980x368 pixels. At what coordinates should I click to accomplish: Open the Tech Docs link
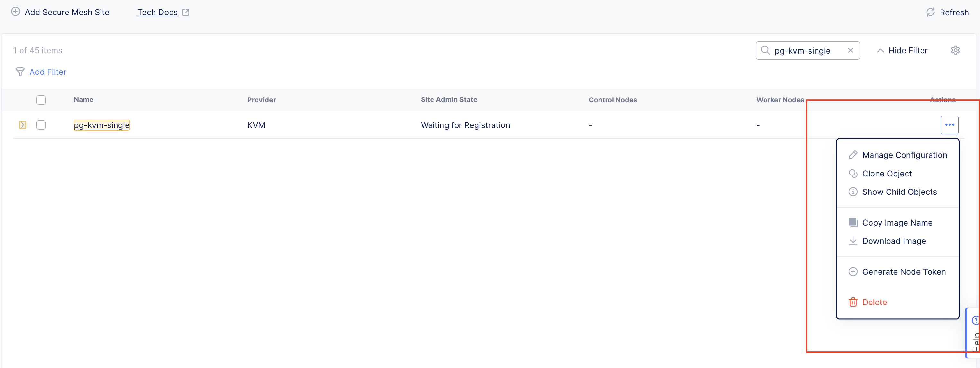[157, 12]
